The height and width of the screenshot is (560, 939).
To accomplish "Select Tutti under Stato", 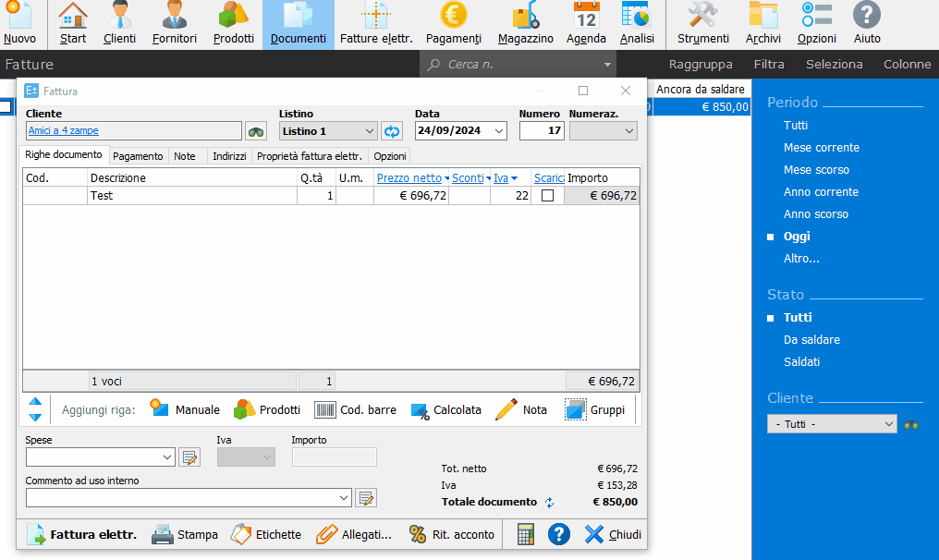I will (798, 318).
